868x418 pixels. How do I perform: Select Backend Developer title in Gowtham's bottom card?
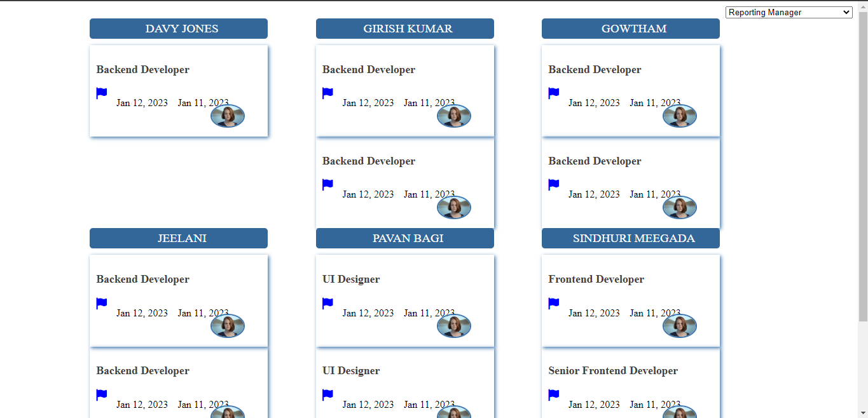click(595, 161)
